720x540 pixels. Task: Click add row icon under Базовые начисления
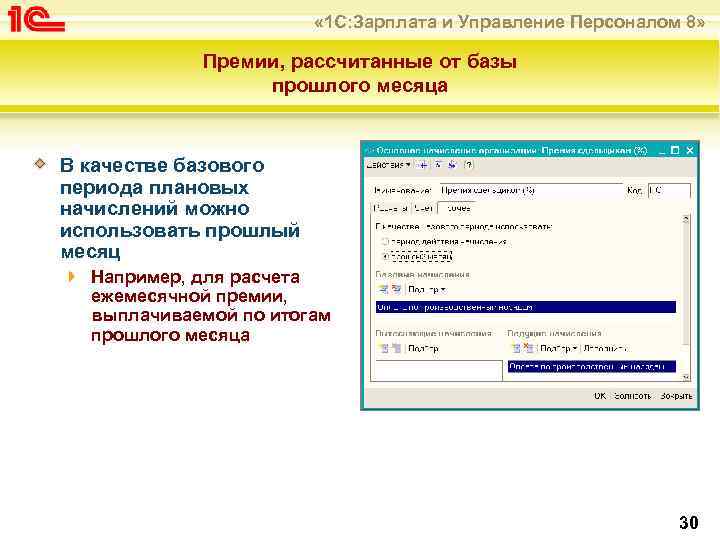382,289
